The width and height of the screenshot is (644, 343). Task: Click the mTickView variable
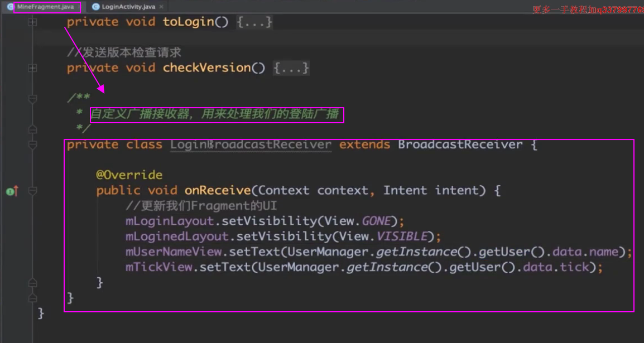point(158,268)
